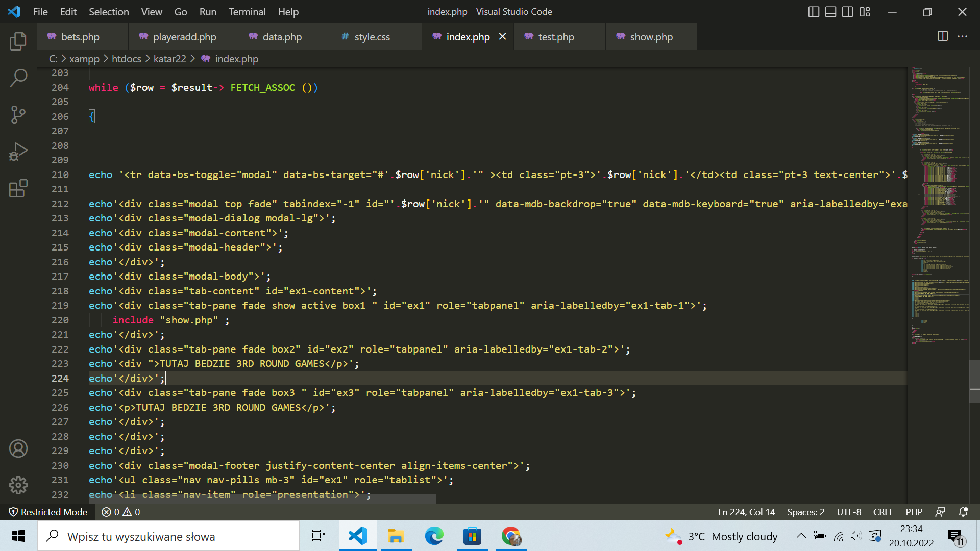Click the horizontal editor scrollbar
The image size is (980, 551).
point(262,499)
